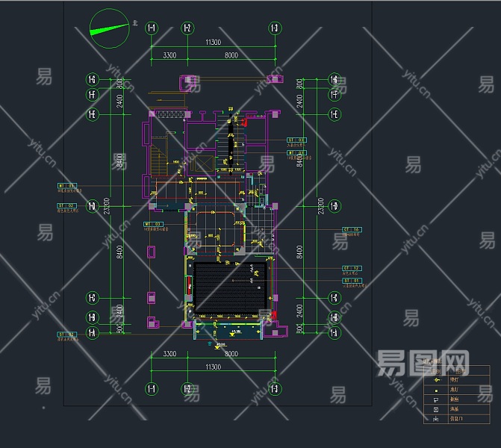The image size is (501, 448).
Task: Click the 信息口 legend label
Action: 456,419
